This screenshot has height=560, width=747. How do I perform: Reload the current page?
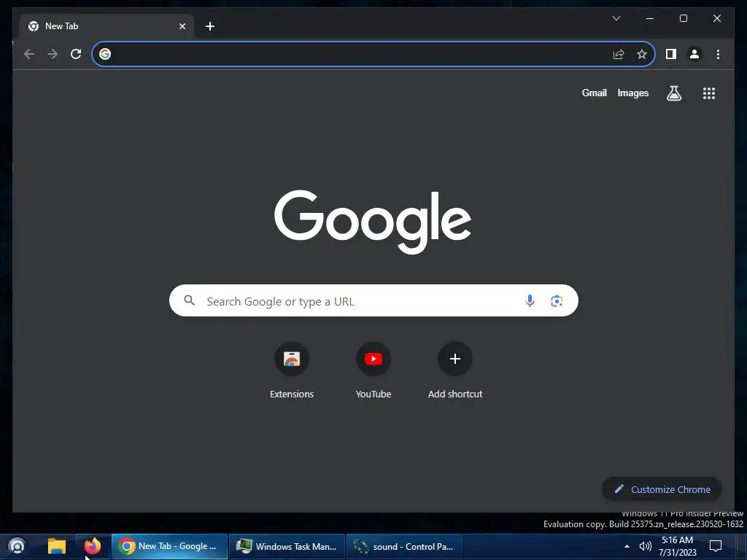[x=76, y=54]
